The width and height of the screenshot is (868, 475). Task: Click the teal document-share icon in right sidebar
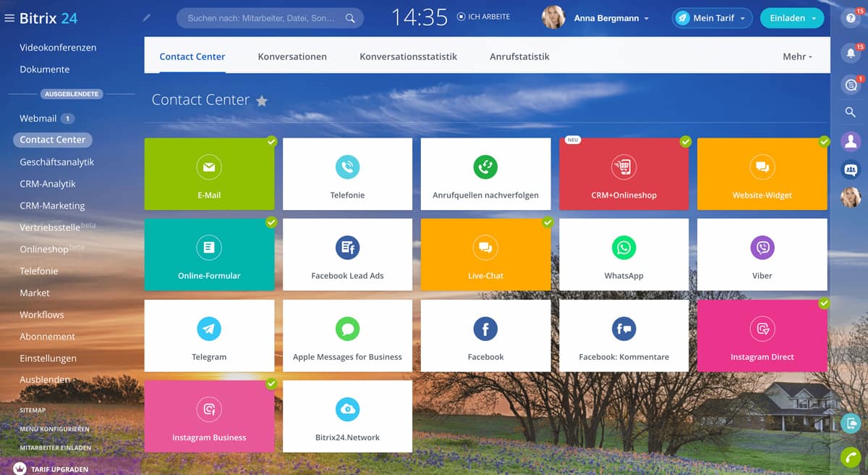851,424
